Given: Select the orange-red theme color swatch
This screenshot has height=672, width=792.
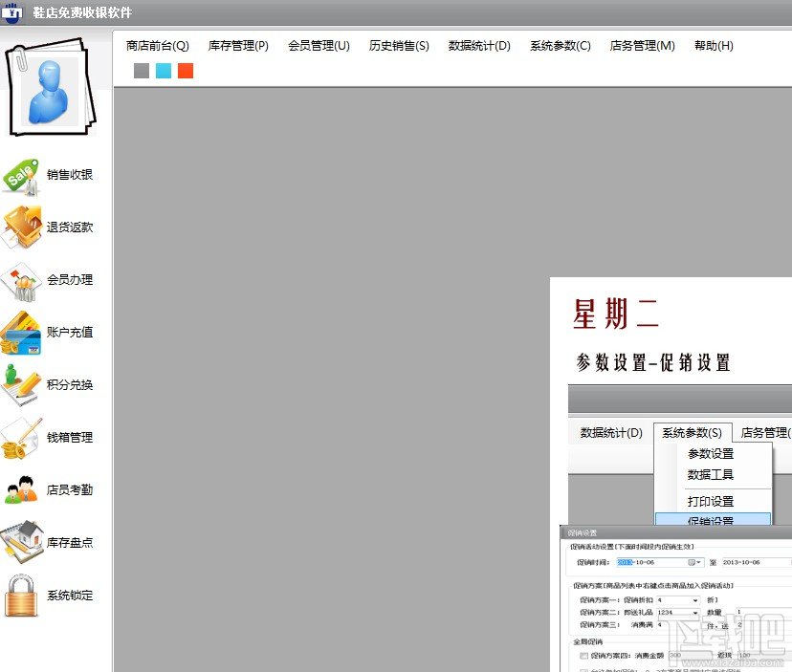Looking at the screenshot, I should click(186, 71).
